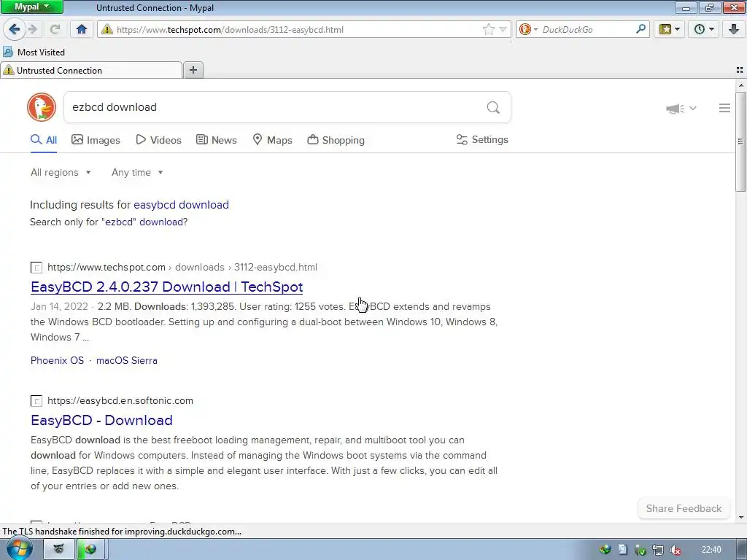Click the document tray icon
The height and width of the screenshot is (560, 747).
click(623, 550)
